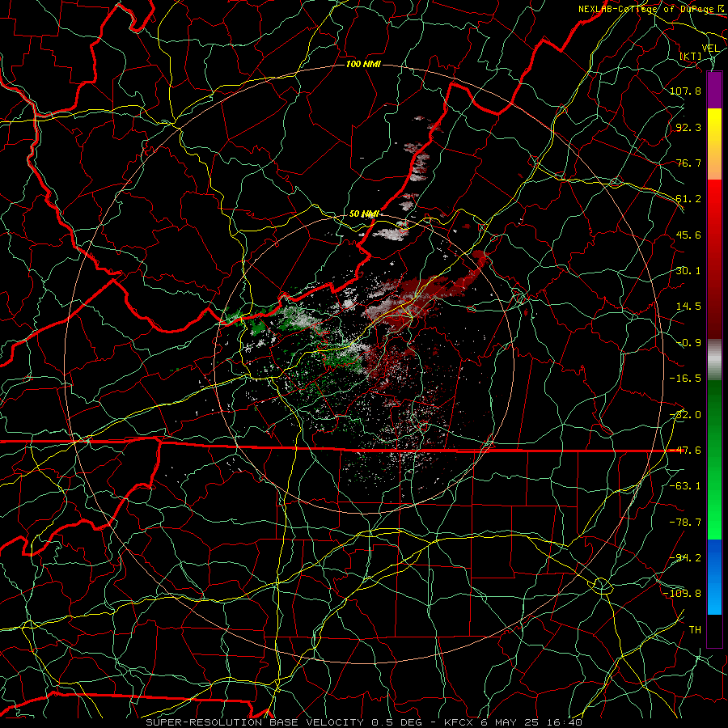728x728 pixels.
Task: Click the -63.1 velocity scale value
Action: [x=685, y=486]
